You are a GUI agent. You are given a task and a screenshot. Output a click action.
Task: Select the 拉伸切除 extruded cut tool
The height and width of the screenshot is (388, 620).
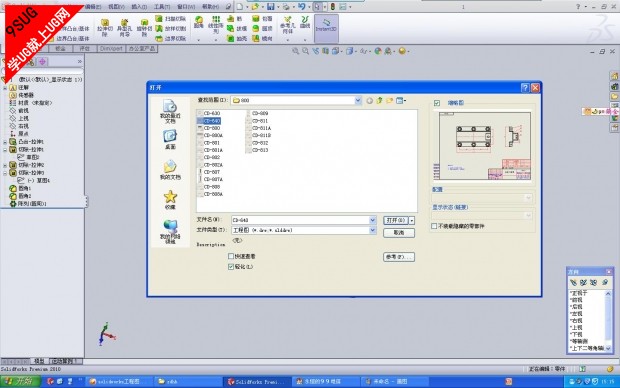point(105,28)
